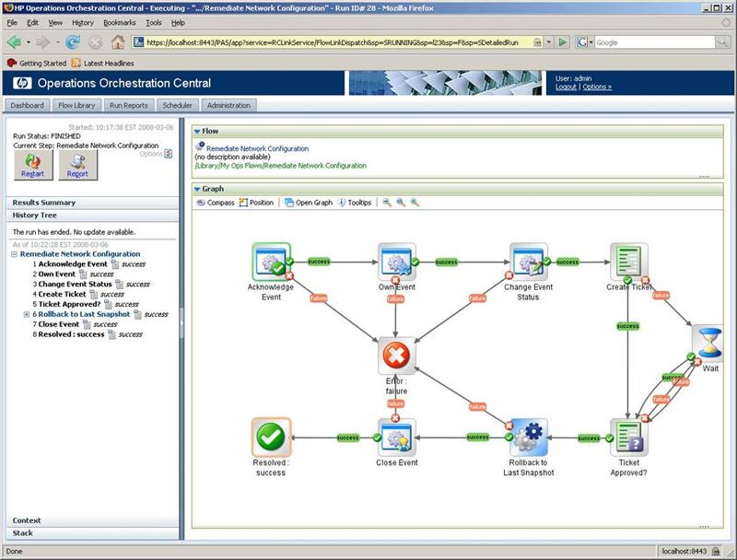Click browser Back arrow button

[x=14, y=42]
